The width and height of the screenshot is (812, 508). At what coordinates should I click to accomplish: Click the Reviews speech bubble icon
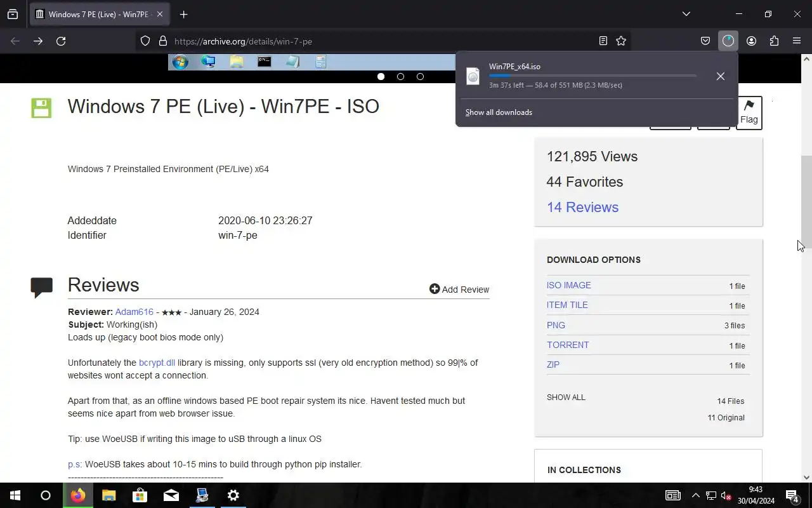(x=42, y=288)
